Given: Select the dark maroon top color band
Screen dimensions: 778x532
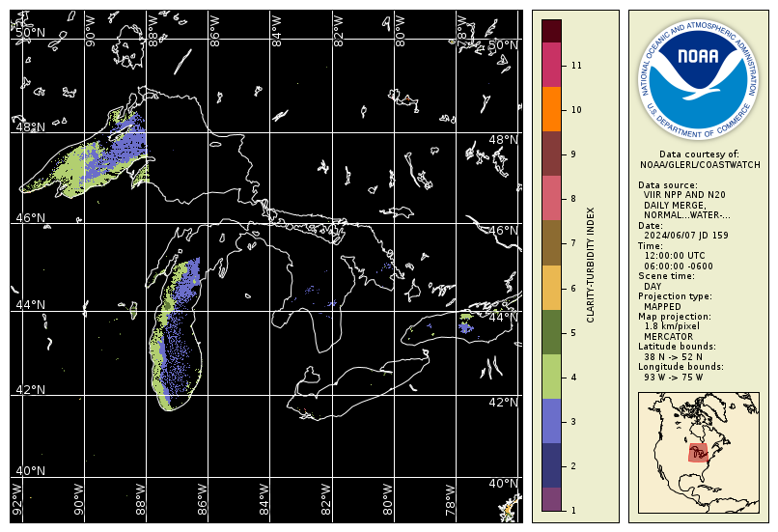Looking at the screenshot, I should coord(551,31).
